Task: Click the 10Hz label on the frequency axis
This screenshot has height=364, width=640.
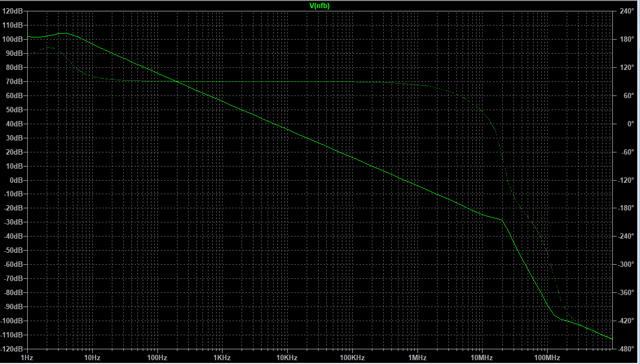Action: [x=92, y=358]
